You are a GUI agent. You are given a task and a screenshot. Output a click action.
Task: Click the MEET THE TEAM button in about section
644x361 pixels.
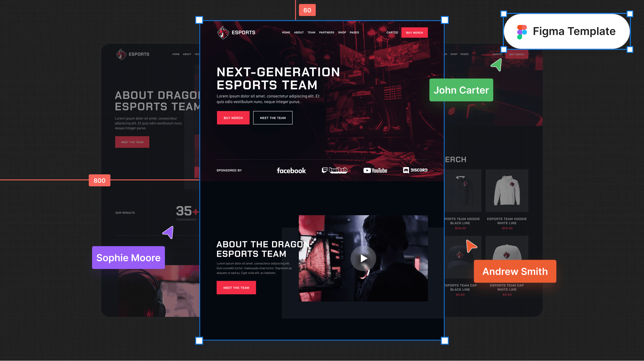[237, 288]
